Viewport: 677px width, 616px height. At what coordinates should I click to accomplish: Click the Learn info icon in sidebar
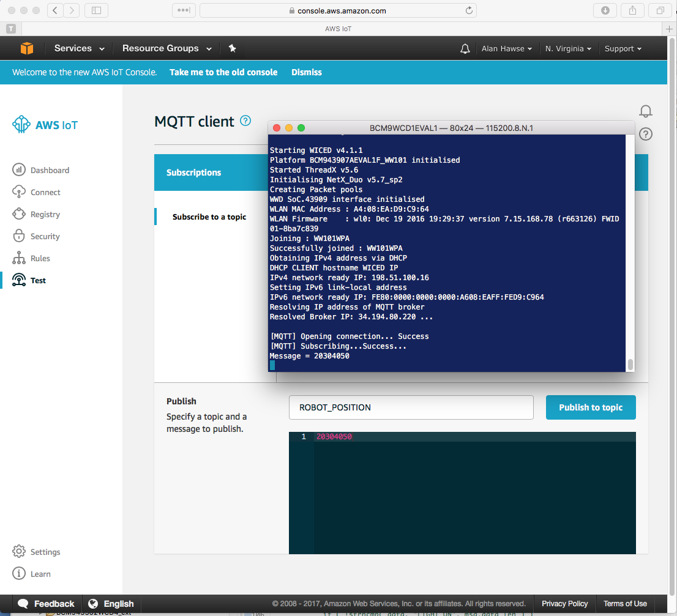pos(19,573)
